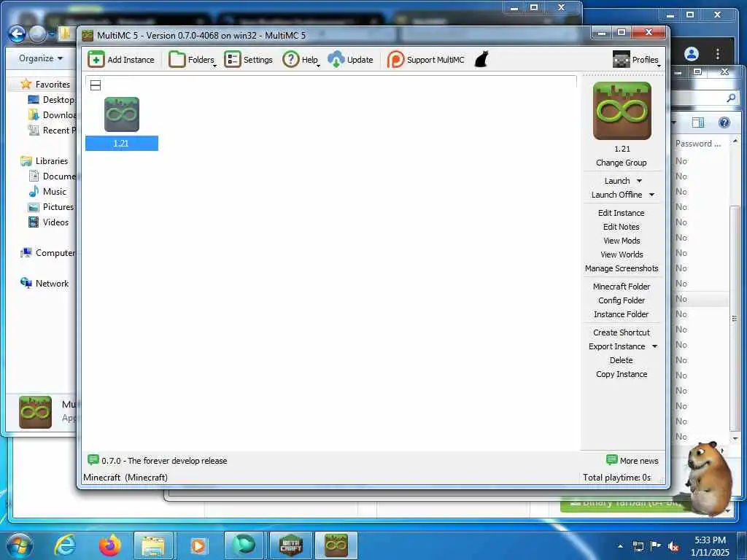Collapse the instance group toggle

point(96,85)
